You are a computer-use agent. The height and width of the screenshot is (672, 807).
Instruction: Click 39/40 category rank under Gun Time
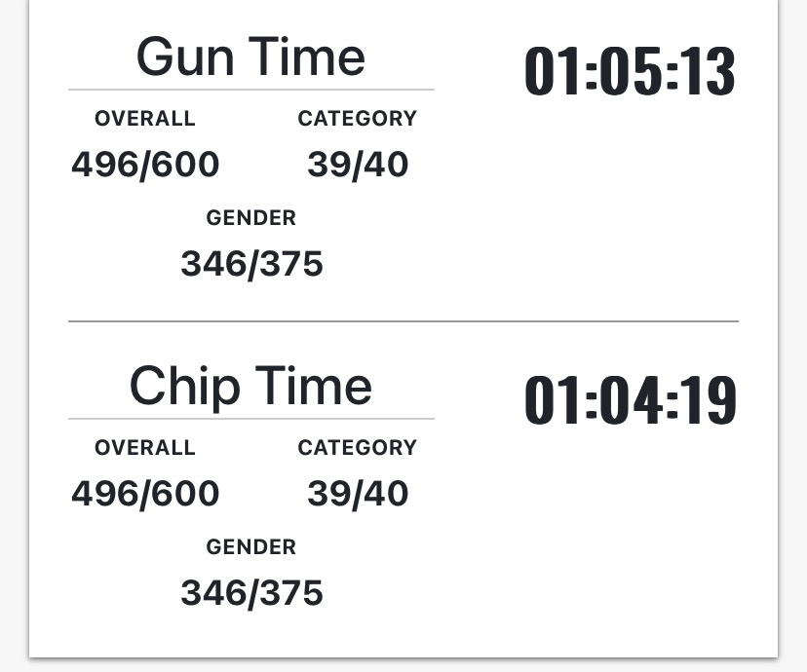358,165
